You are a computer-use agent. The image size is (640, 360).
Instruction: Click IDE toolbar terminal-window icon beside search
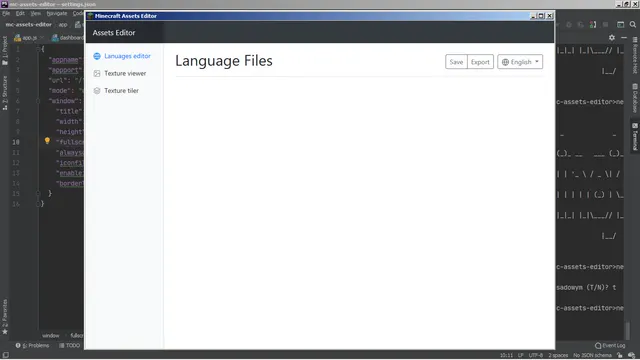[x=620, y=24]
